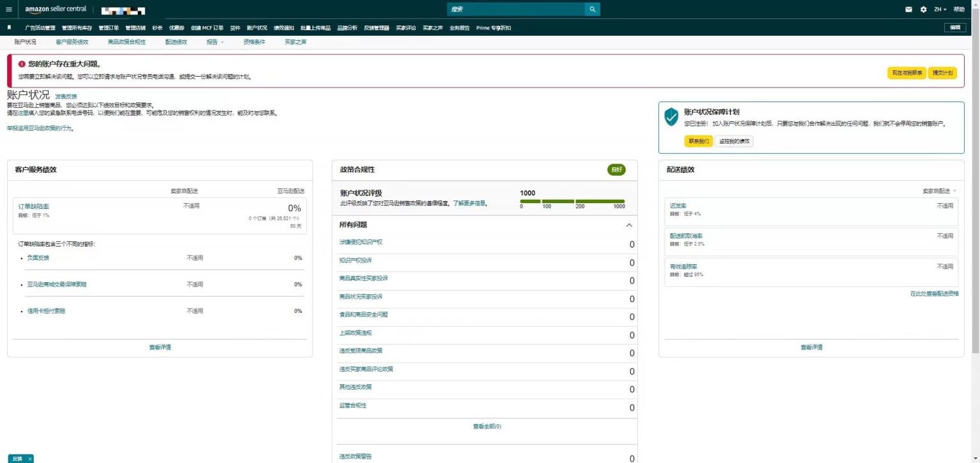Click the 发表反馈 link
Viewport: 980px width, 463px height.
coord(66,96)
